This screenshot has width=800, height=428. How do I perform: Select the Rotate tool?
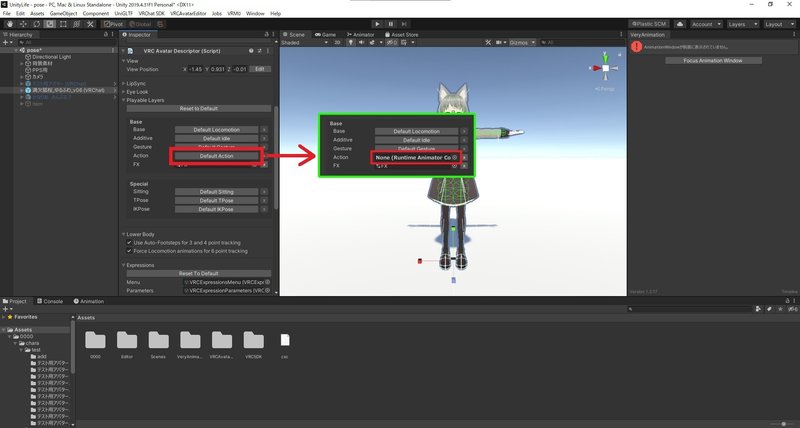[x=37, y=24]
